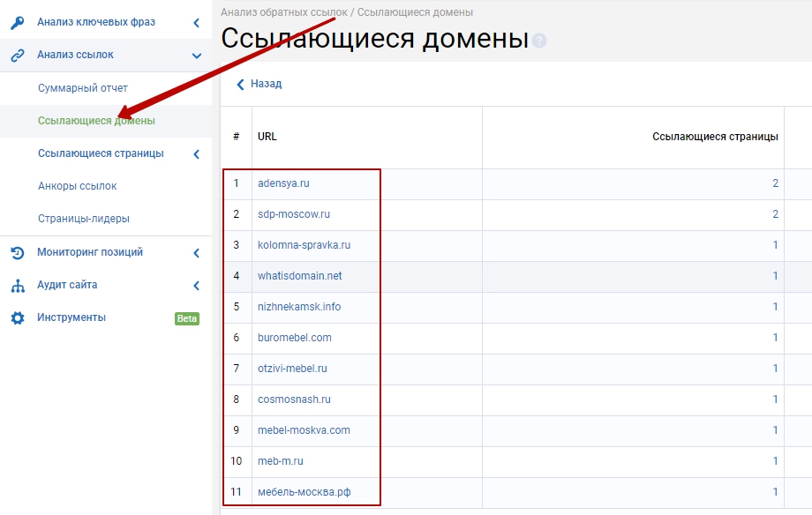Open the Суммарный отчет report
The height and width of the screenshot is (515, 812).
pos(83,88)
